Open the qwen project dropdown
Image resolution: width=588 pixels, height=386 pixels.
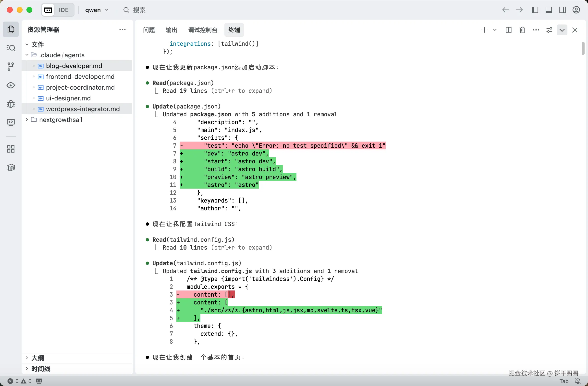pyautogui.click(x=97, y=10)
